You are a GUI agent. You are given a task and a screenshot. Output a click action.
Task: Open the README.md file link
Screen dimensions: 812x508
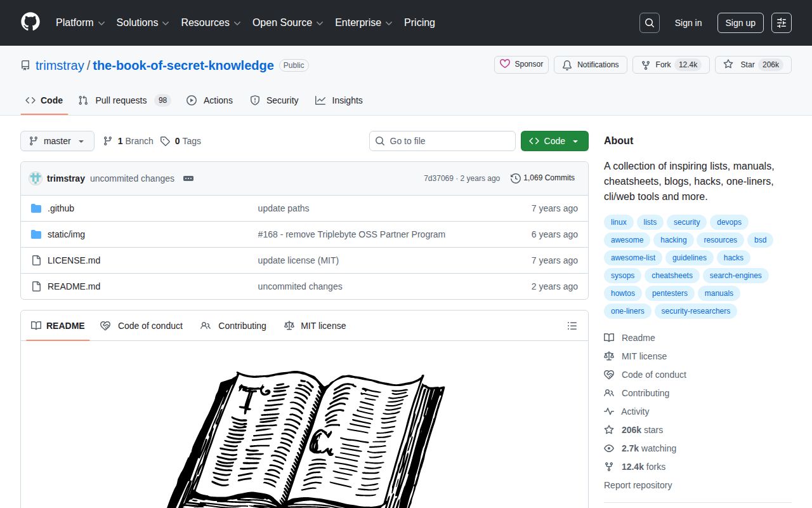coord(74,286)
